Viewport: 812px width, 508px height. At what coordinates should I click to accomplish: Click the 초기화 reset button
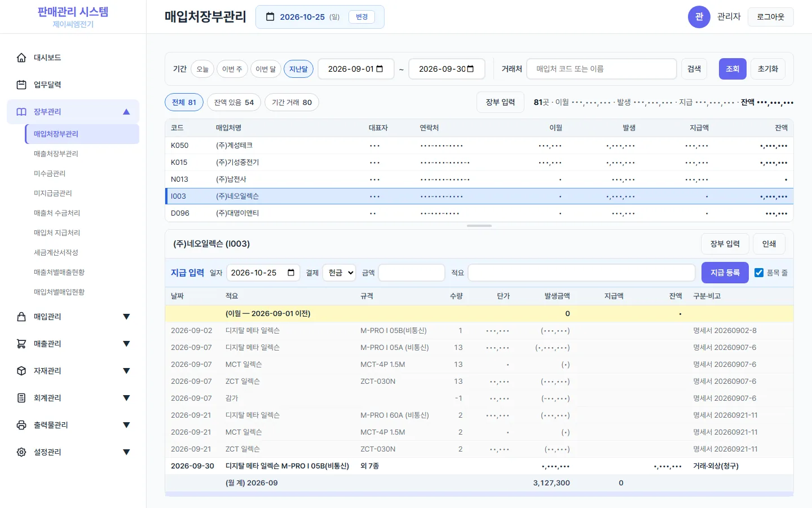767,69
